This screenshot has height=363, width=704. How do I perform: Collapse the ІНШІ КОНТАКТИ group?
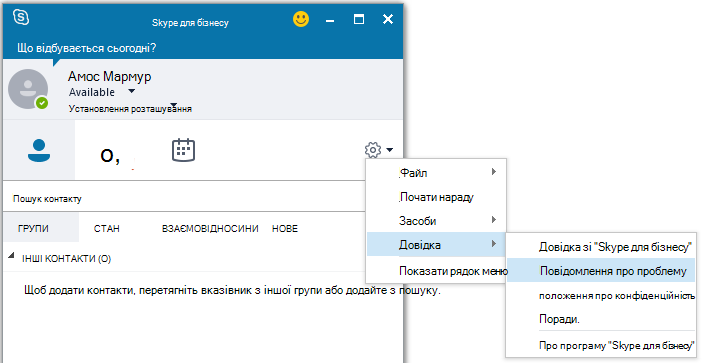[11, 256]
